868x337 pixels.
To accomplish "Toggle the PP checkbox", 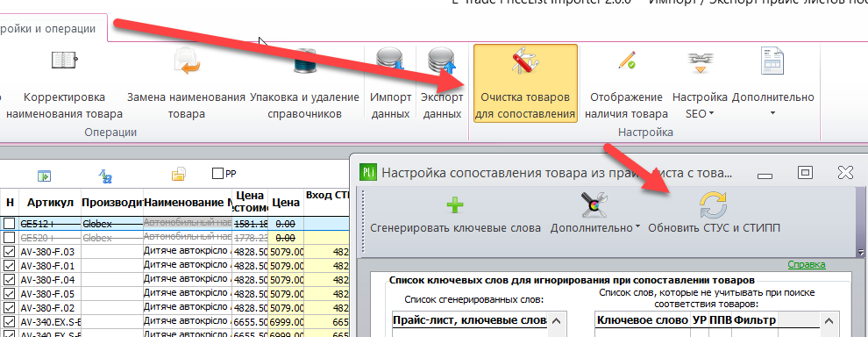I will [218, 174].
